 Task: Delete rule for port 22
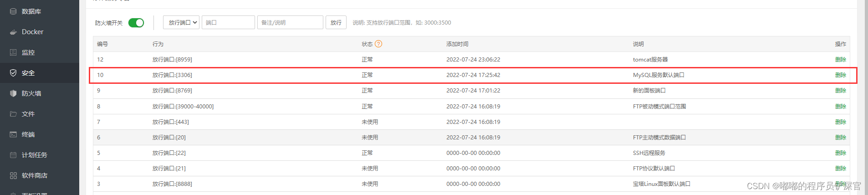click(840, 153)
